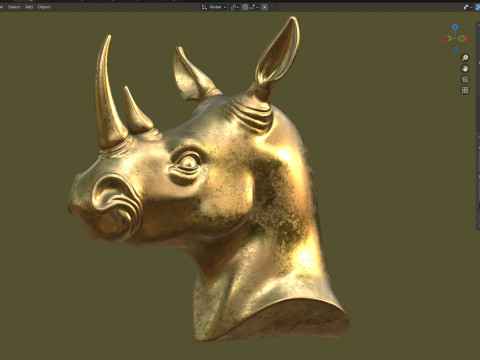
Task: Toggle snapping magnet icon
Action: coord(245,7)
